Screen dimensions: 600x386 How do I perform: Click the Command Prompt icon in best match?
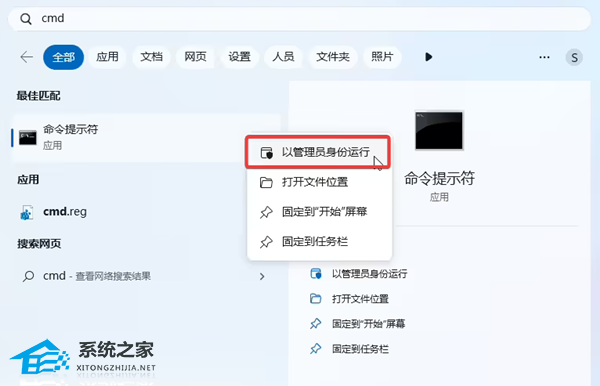tap(28, 138)
